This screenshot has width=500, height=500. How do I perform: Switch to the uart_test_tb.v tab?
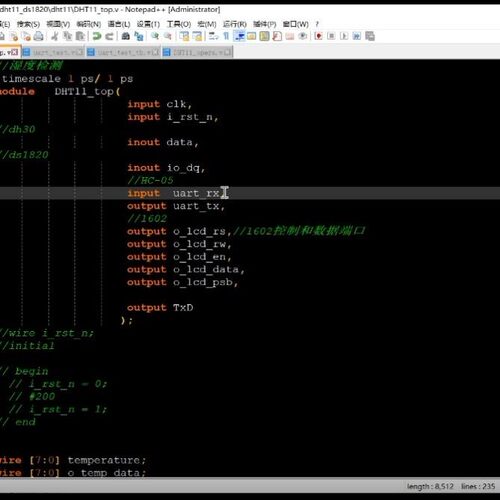pos(124,52)
